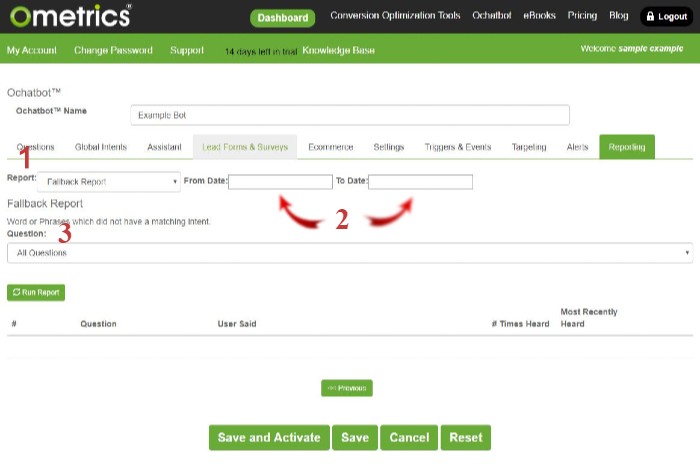Click the Cancel button
Screen dimensions: 700x464
coord(409,437)
